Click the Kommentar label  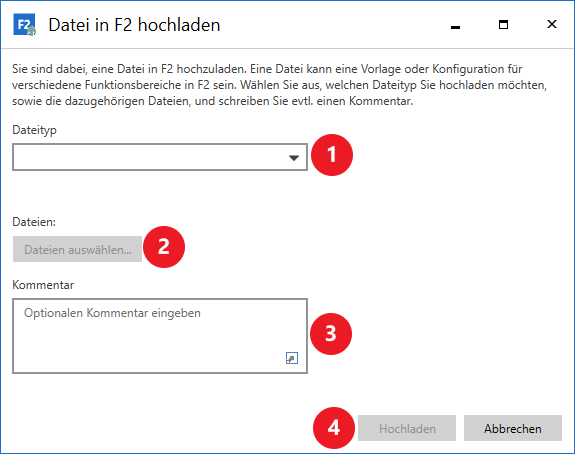coord(43,285)
